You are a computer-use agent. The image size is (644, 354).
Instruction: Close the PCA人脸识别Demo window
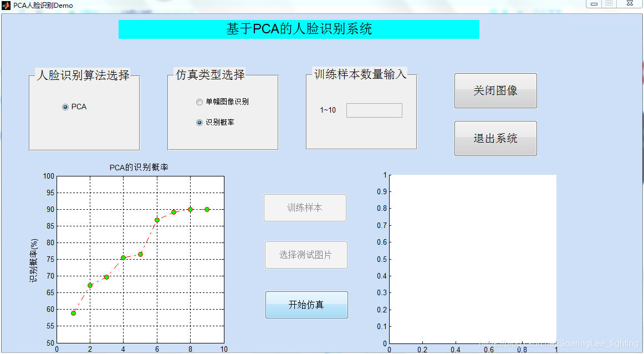coord(630,3)
